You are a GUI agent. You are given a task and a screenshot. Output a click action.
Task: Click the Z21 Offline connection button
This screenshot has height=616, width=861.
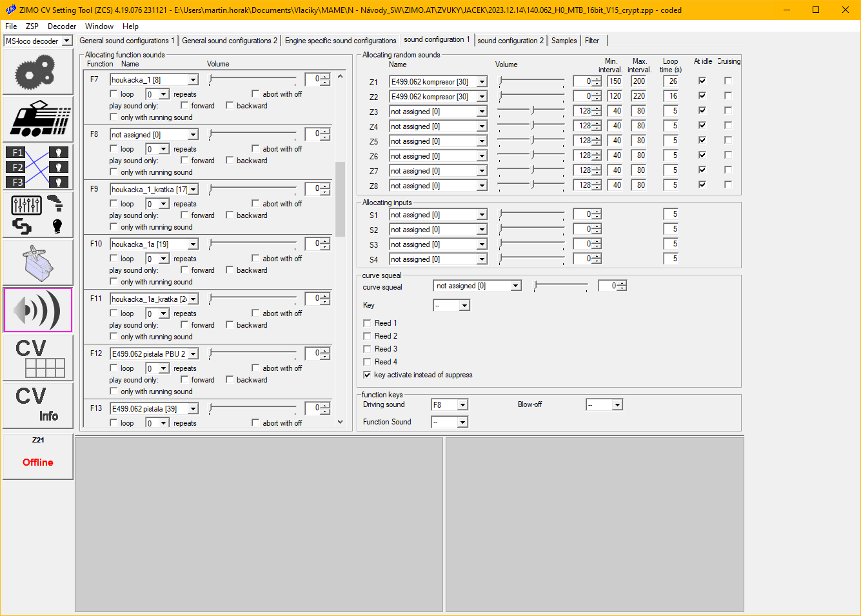(37, 456)
